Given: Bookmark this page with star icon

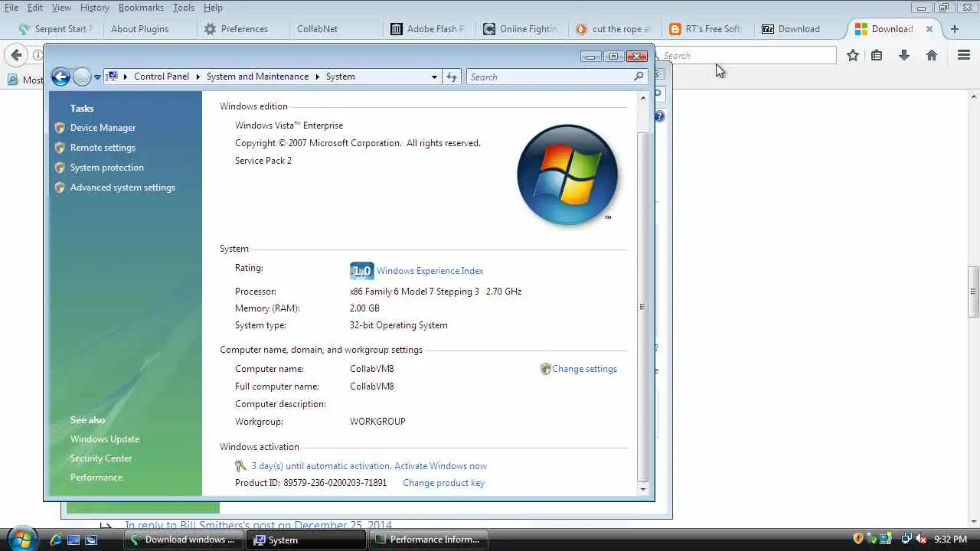Looking at the screenshot, I should [853, 55].
